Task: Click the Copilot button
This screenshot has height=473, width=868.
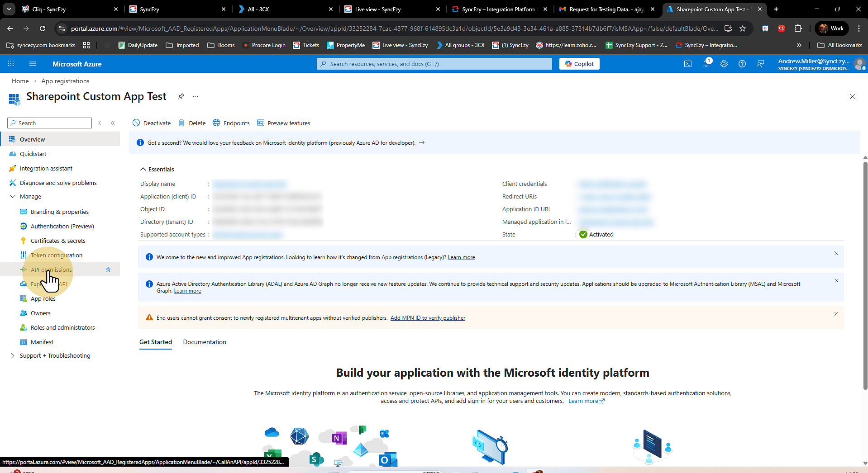Action: click(579, 64)
